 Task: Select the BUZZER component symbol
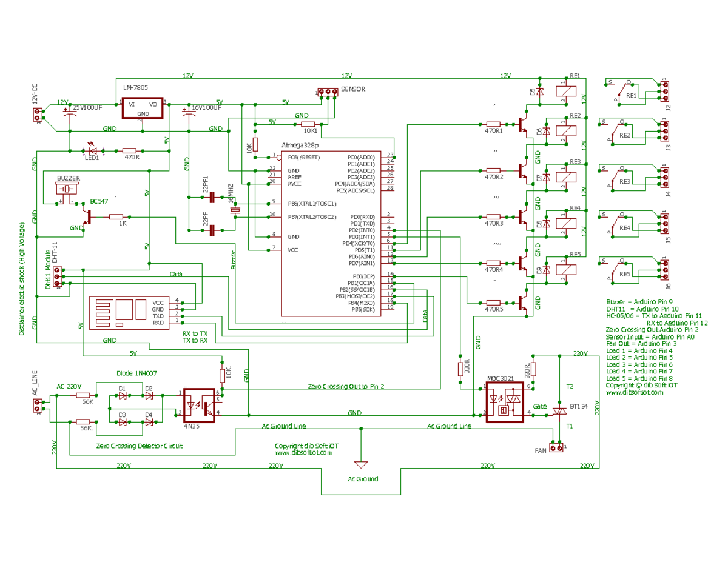click(x=67, y=188)
